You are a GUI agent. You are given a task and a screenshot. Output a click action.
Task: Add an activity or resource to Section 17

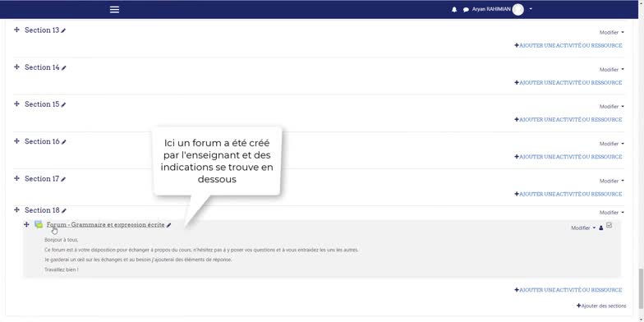tap(568, 194)
